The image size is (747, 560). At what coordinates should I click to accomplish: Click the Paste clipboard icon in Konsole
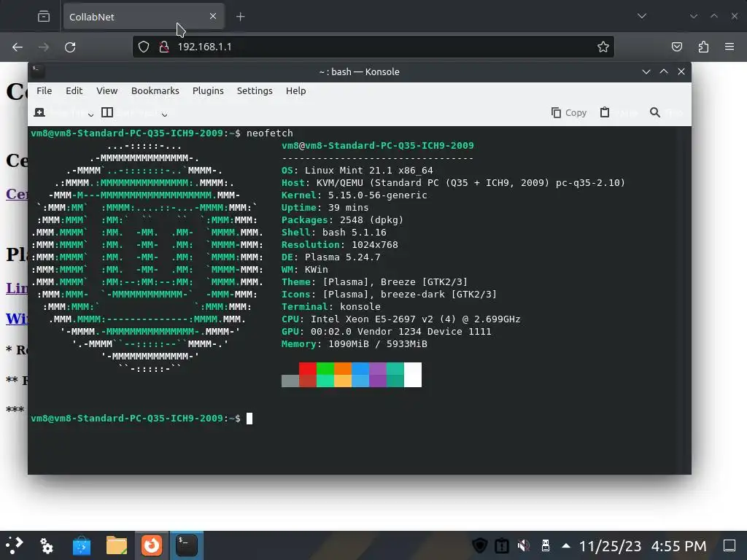[605, 112]
